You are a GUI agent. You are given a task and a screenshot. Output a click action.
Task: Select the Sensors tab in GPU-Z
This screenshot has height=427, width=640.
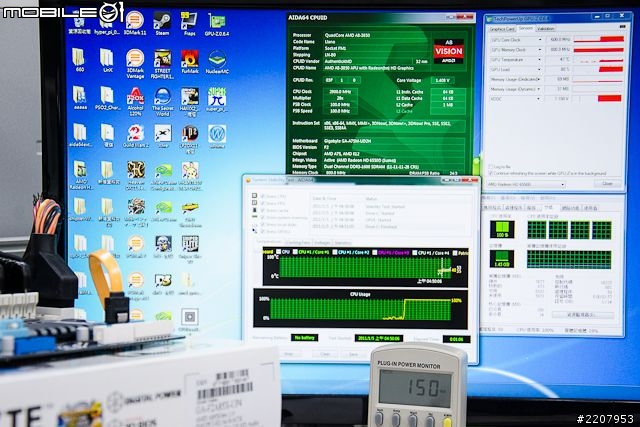tap(526, 28)
